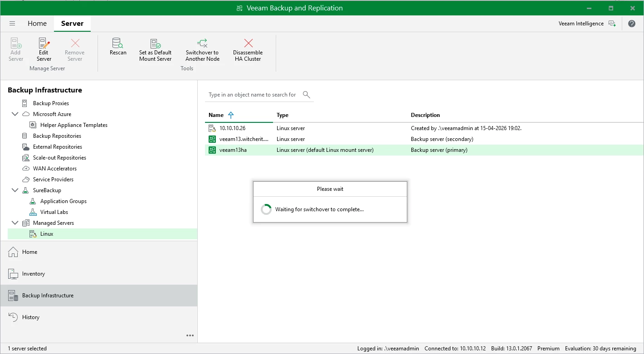Click the Veeam Intelligence label
This screenshot has width=644, height=354.
[581, 24]
